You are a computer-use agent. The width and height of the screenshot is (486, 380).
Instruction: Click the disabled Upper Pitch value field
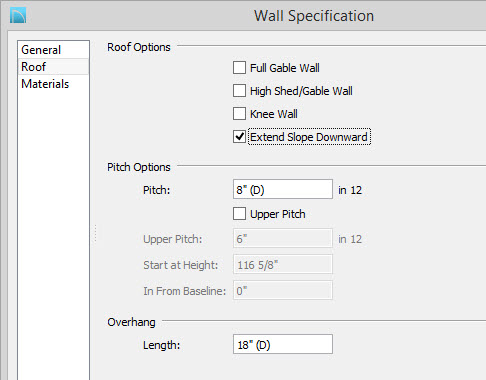[x=283, y=238]
